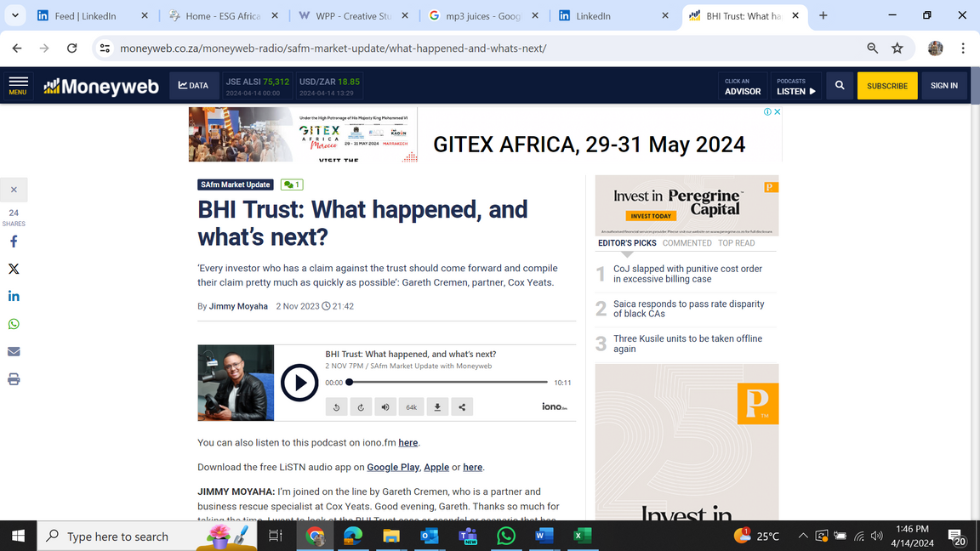Viewport: 980px width, 551px height.
Task: Open the Chrome three-dot menu
Action: point(962,48)
